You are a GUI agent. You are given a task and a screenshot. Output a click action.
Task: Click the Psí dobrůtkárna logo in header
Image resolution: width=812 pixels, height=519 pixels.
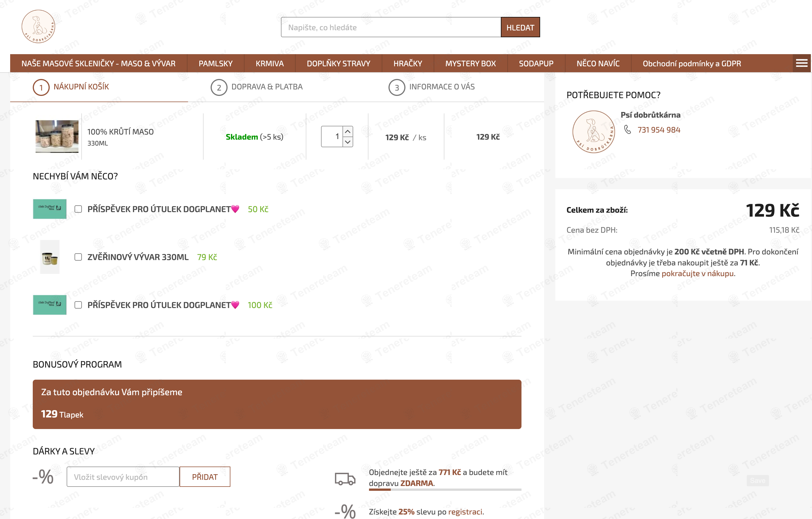[x=38, y=27]
